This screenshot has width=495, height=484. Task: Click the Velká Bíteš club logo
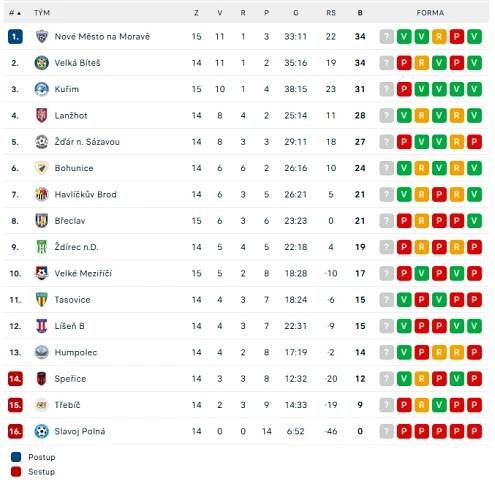(42, 63)
